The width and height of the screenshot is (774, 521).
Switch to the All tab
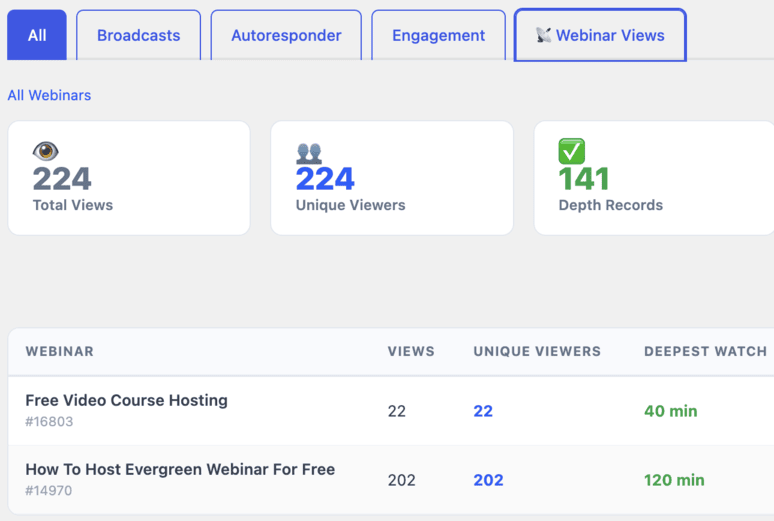click(x=37, y=35)
